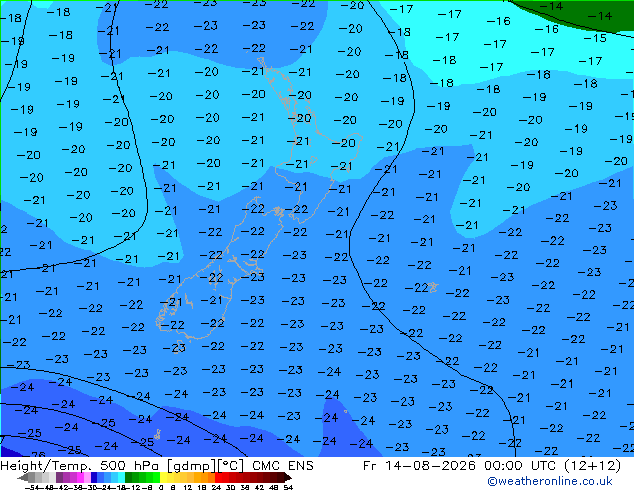The image size is (634, 490).
Task: Open the weatheronline.co.uk copyright link
Action: 549,481
